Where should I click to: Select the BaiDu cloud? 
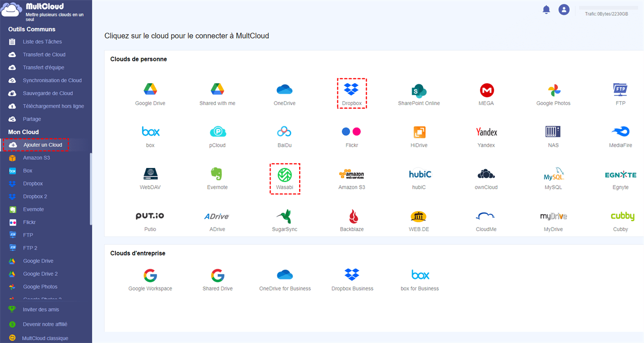[284, 132]
